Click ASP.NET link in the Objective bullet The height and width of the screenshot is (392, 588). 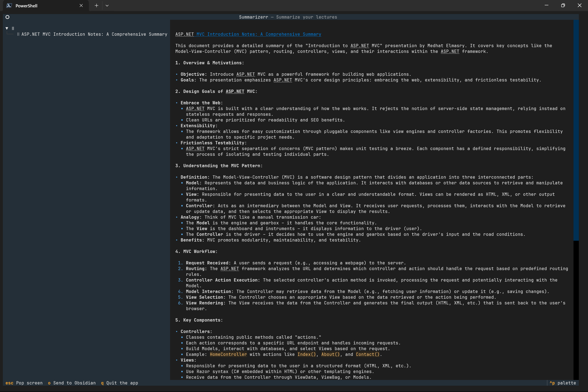pyautogui.click(x=245, y=74)
